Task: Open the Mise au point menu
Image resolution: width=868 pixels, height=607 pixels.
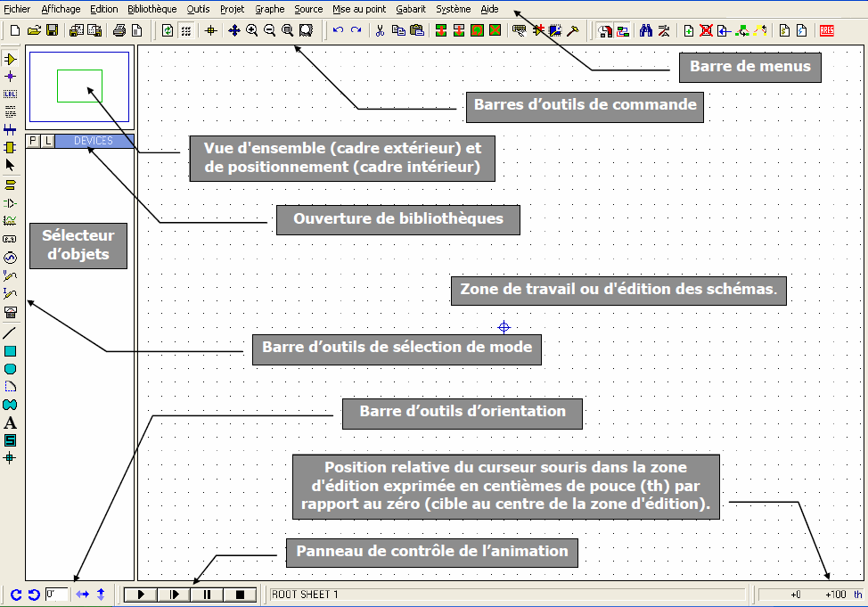Action: 359,9
